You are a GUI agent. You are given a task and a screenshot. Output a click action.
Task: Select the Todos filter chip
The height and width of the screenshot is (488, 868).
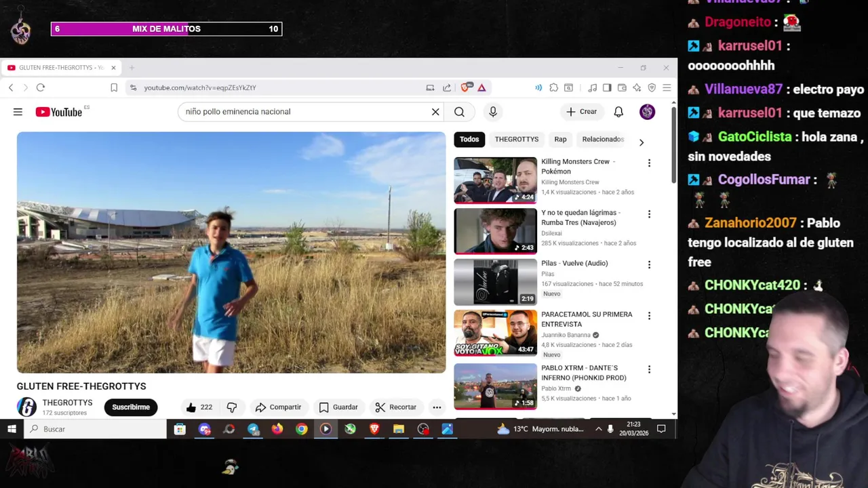coord(469,139)
